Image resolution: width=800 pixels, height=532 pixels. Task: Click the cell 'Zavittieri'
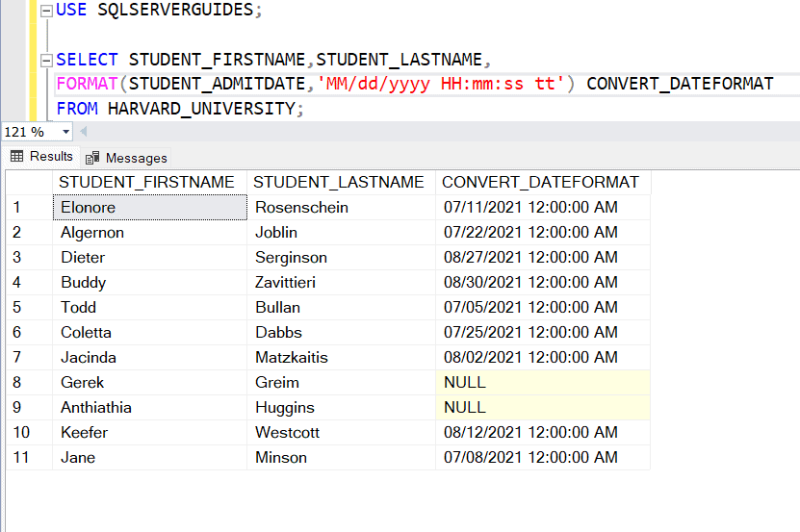point(342,282)
